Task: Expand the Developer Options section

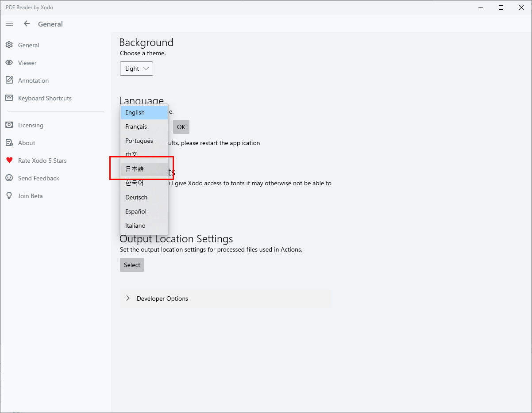Action: [x=128, y=298]
